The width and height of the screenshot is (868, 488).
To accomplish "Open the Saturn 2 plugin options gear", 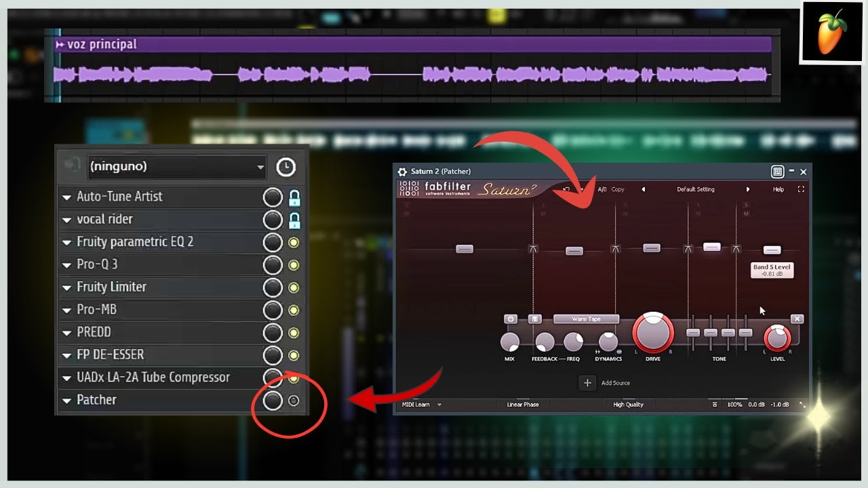I will pos(402,172).
